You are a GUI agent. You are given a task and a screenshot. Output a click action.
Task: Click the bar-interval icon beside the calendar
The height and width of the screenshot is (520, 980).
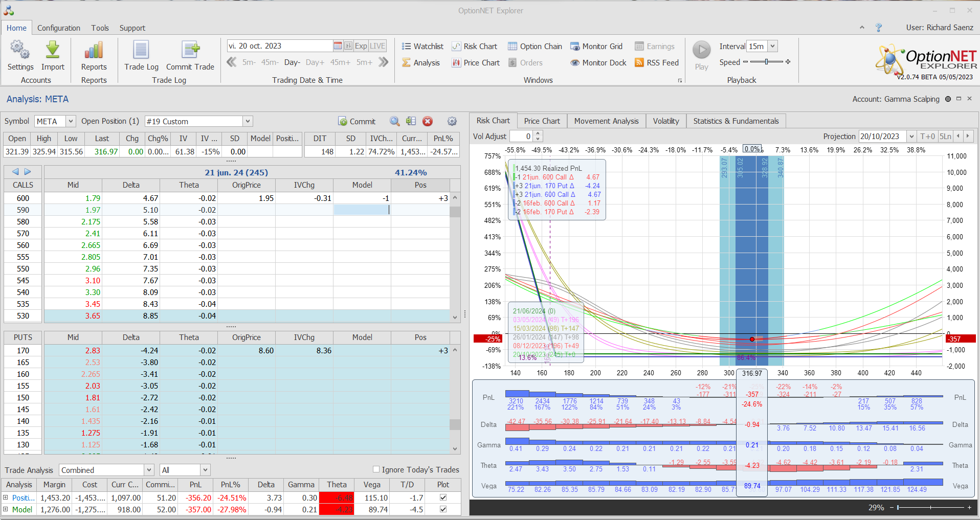point(348,46)
